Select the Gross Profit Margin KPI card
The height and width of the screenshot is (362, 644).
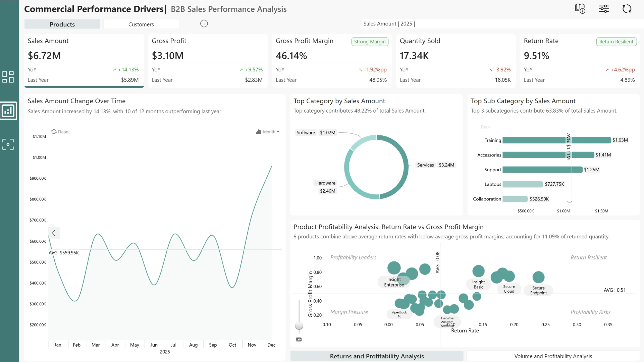(x=332, y=61)
